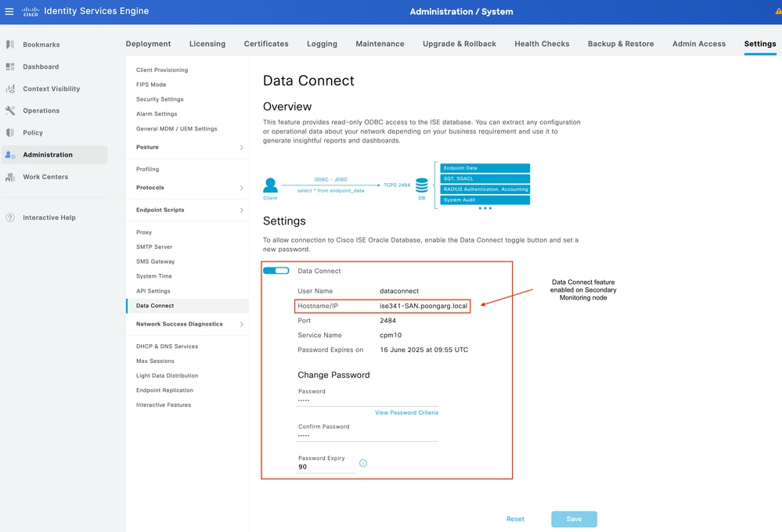Click the Administration user icon
The image size is (782, 532).
10,155
